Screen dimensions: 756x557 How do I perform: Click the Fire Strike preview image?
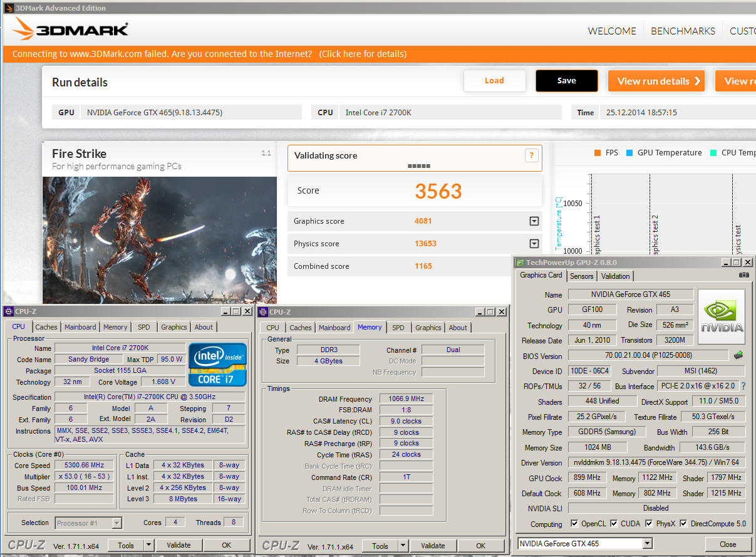[160, 240]
